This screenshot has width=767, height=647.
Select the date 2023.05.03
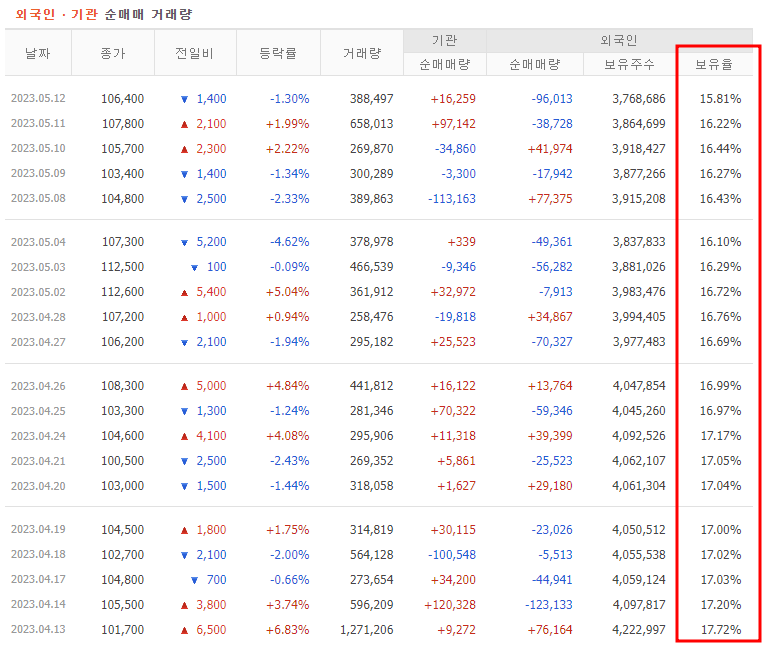tap(38, 267)
